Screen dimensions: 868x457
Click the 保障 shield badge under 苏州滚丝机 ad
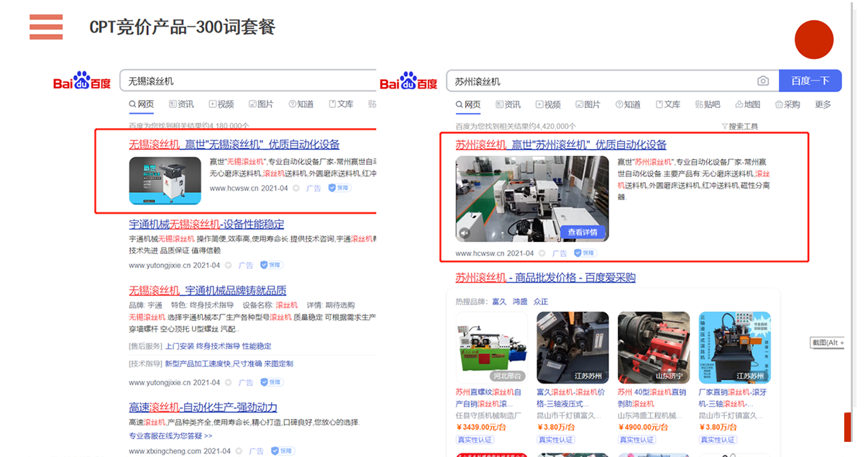[584, 253]
